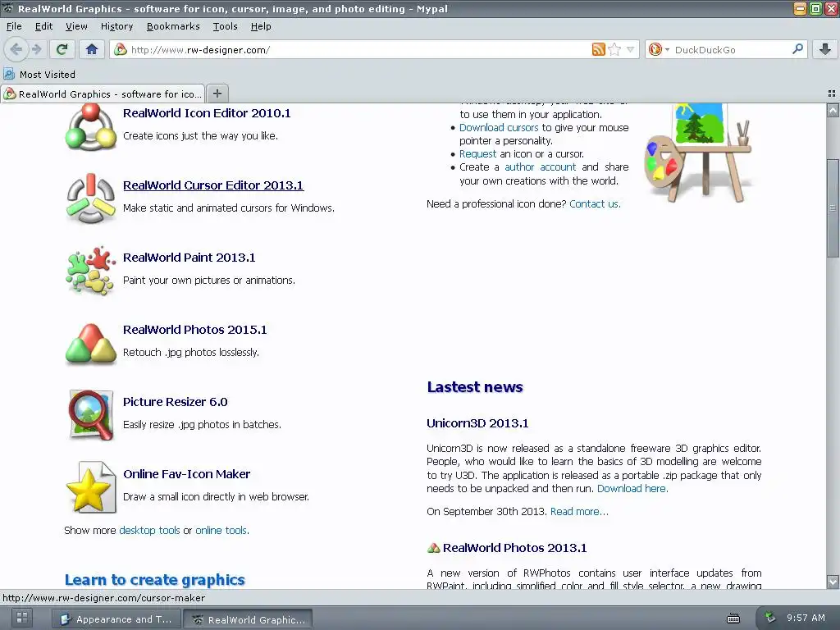Viewport: 840px width, 630px height.
Task: Click the search magnifier icon
Action: pos(797,49)
